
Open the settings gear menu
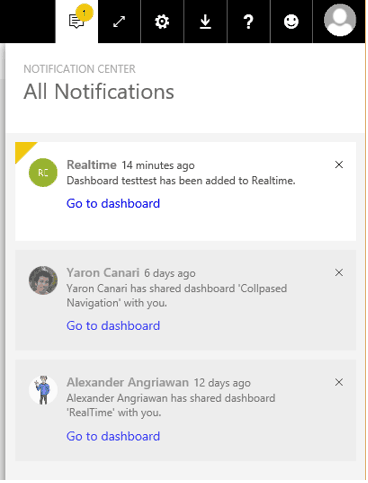pyautogui.click(x=162, y=22)
